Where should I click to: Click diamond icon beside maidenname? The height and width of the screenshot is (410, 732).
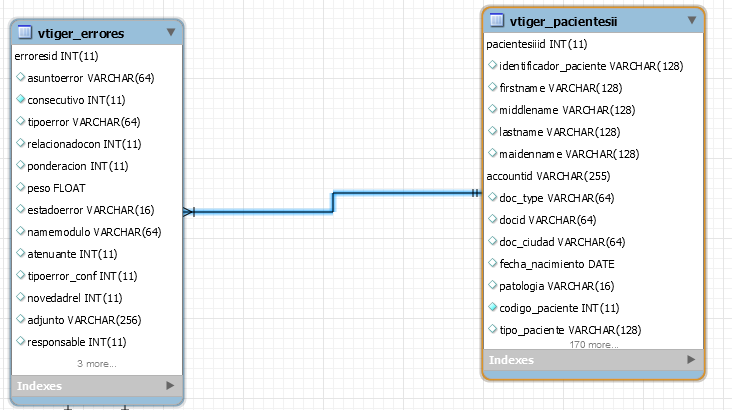pyautogui.click(x=492, y=152)
